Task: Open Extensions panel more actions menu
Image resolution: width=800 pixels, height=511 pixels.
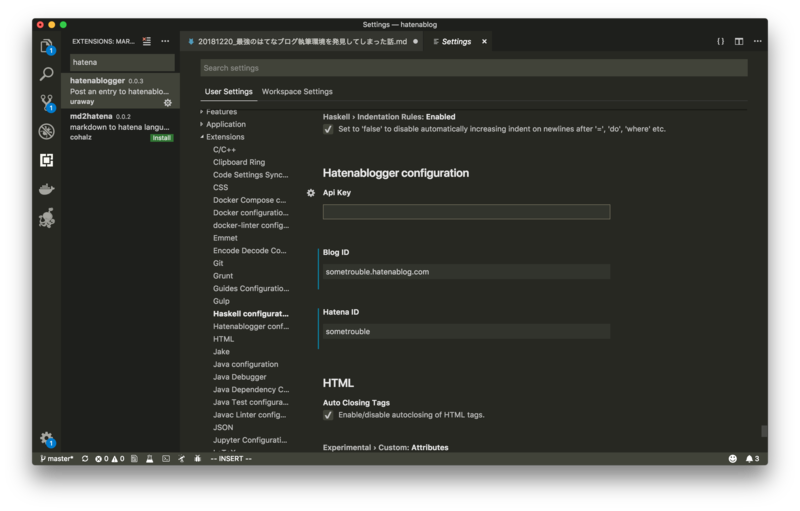Action: coord(165,41)
